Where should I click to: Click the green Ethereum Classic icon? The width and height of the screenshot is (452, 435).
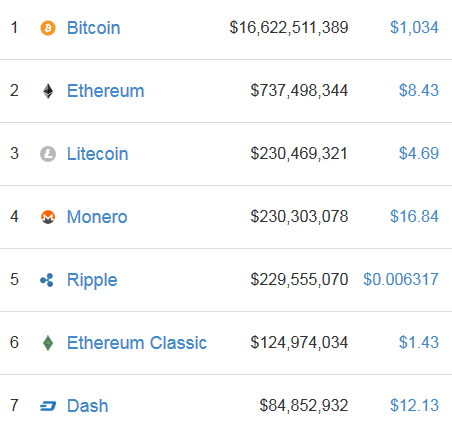point(48,343)
